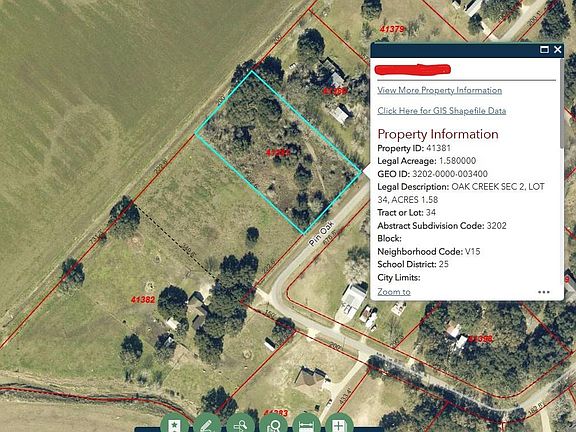
Task: Open the Query search tool
Action: point(240,423)
